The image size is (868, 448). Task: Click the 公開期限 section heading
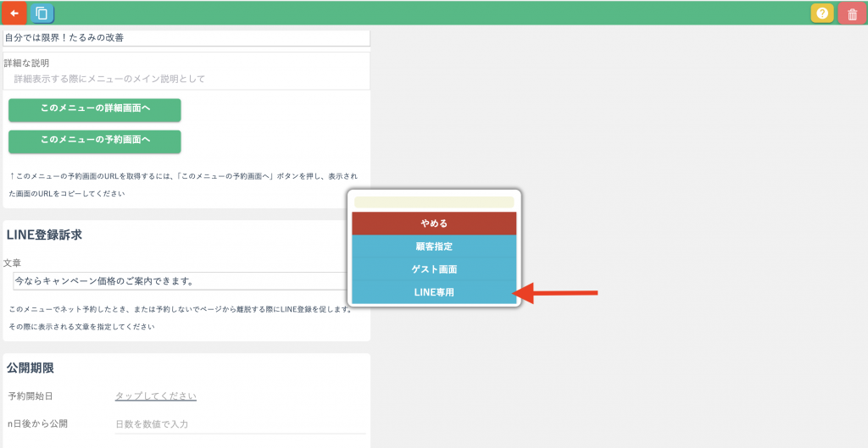31,368
